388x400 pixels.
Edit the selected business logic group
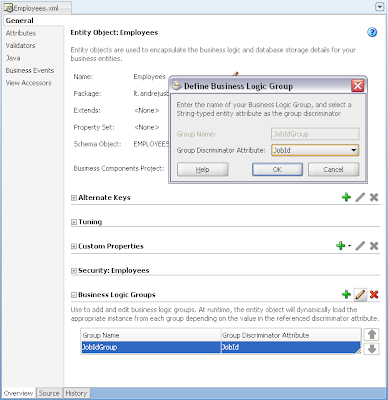point(360,294)
